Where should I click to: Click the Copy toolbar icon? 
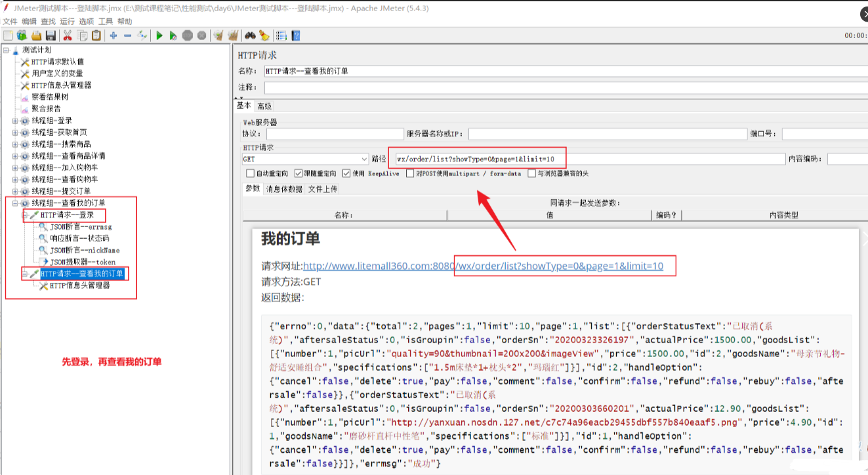pos(82,35)
